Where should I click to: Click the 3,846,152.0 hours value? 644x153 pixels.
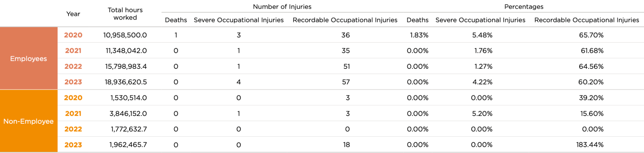(x=128, y=114)
